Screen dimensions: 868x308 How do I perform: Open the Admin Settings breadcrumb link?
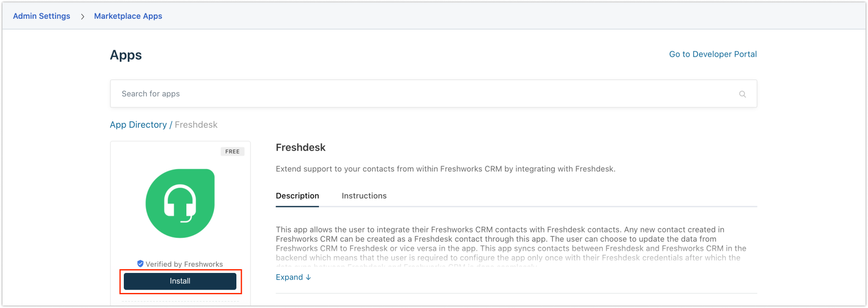pos(42,16)
